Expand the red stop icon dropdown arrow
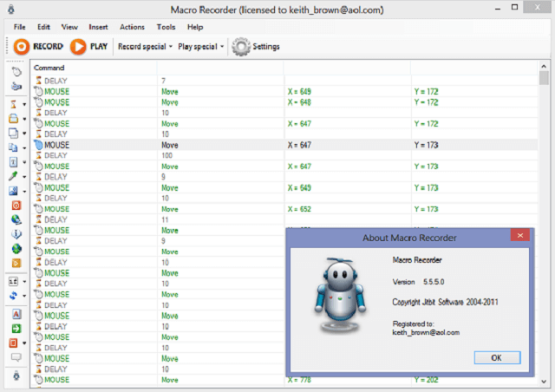This screenshot has height=392, width=555. pos(24,343)
